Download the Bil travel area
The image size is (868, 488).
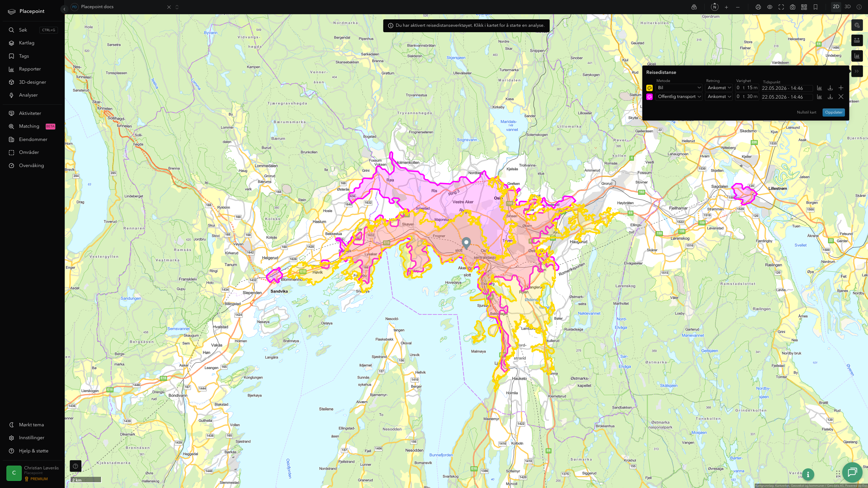point(830,88)
